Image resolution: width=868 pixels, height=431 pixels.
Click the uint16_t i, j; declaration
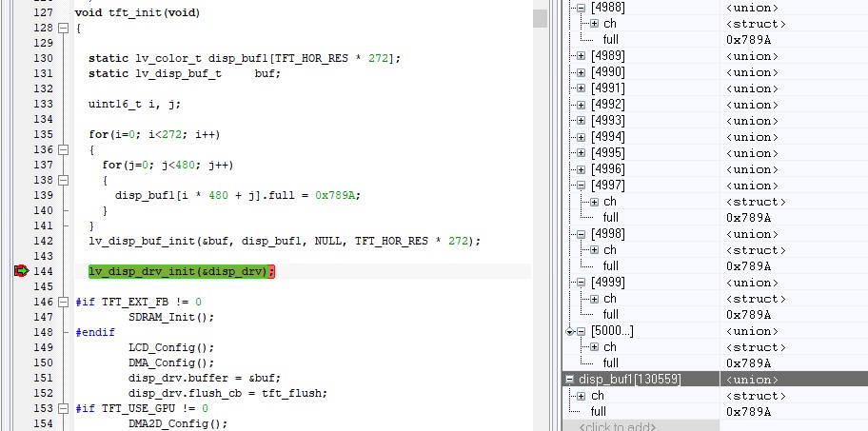pos(134,104)
